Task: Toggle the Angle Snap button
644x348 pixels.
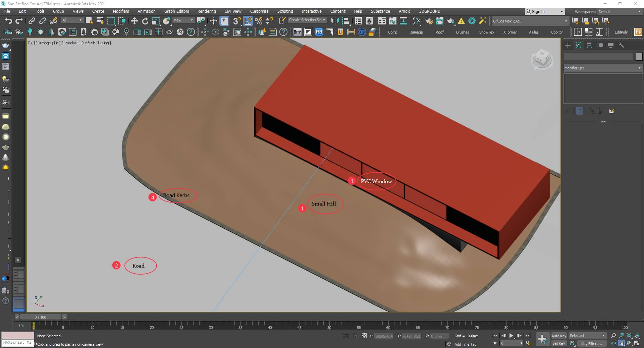Action: (248, 21)
